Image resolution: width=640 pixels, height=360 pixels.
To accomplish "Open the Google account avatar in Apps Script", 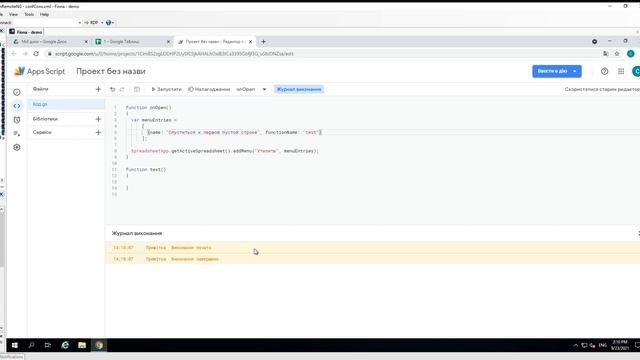I will pyautogui.click(x=636, y=71).
